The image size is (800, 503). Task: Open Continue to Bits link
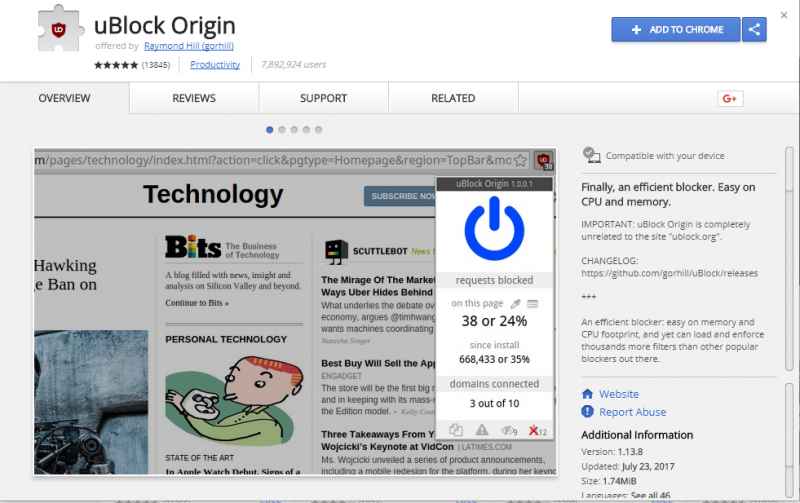(197, 303)
